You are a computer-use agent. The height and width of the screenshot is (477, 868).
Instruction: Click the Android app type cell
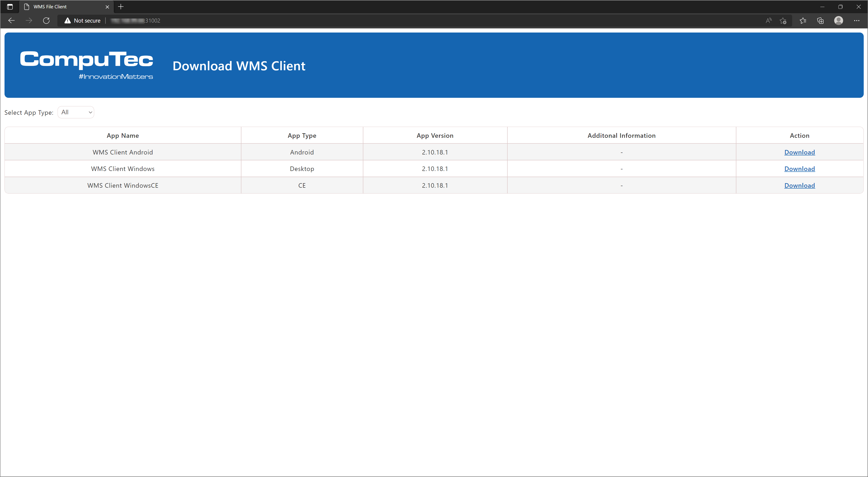pyautogui.click(x=302, y=152)
